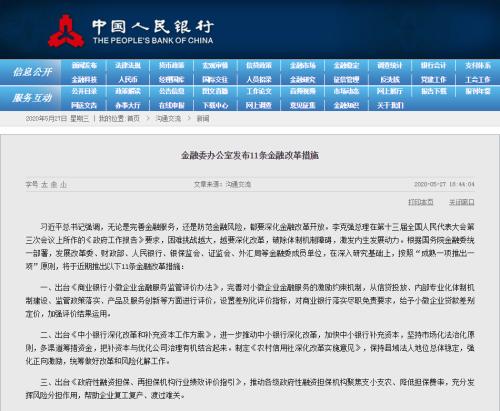
Task: Open the 网上展厅 menu item
Action: pyautogui.click(x=390, y=91)
